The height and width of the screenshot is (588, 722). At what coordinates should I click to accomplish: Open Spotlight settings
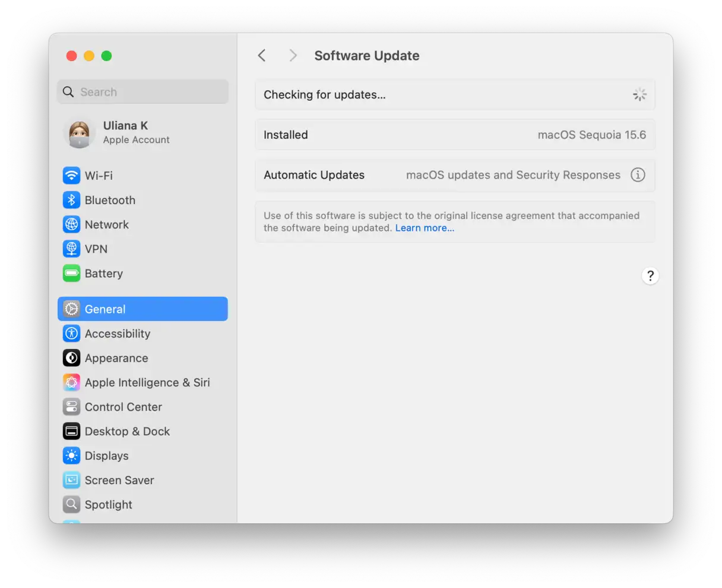point(108,504)
